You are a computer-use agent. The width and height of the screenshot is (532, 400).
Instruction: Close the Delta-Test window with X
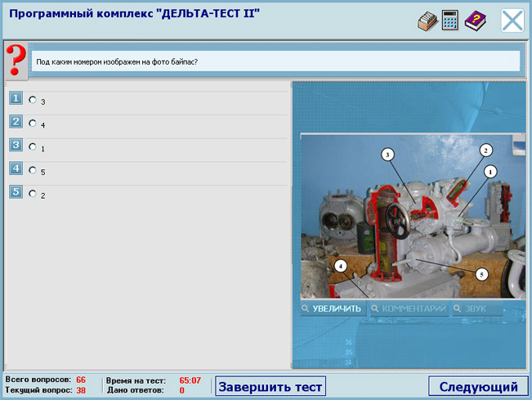click(512, 20)
